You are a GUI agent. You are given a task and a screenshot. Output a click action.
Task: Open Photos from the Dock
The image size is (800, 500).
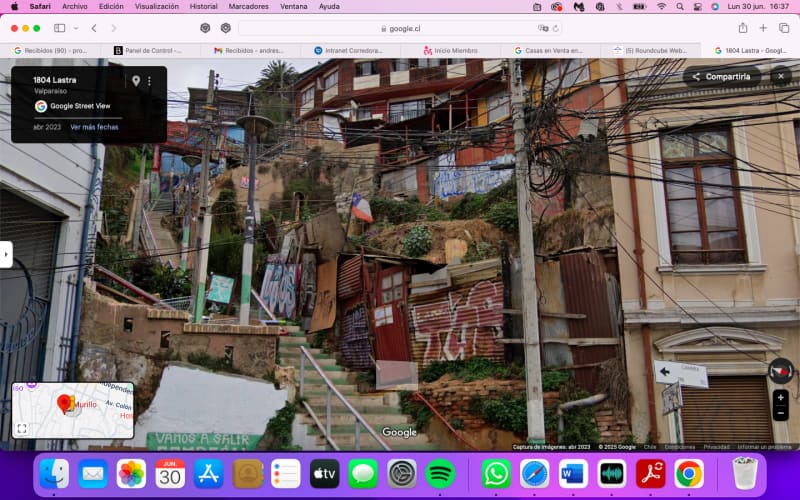[131, 474]
